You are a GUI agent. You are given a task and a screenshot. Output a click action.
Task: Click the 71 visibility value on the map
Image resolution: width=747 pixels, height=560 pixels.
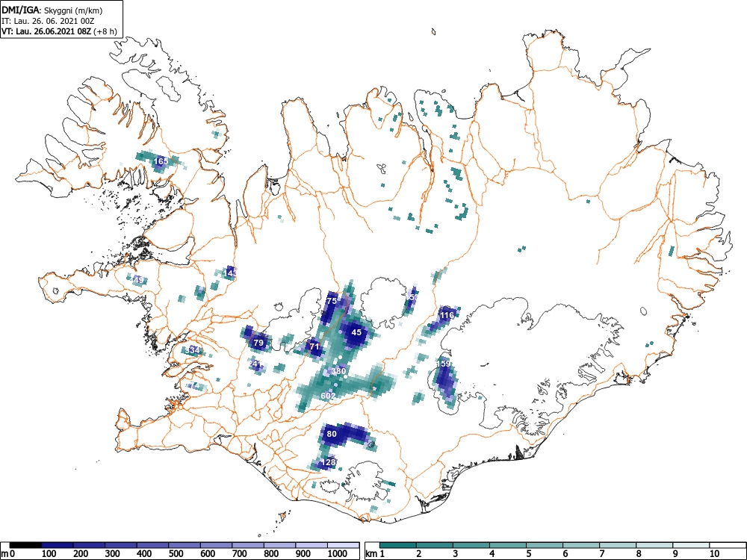(314, 346)
